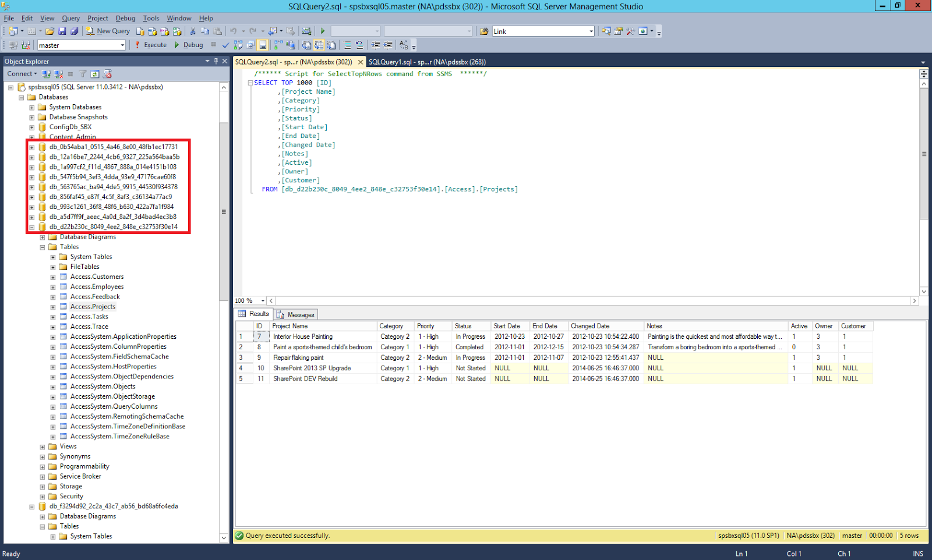The height and width of the screenshot is (560, 932).
Task: Select the ConfigDb_SBX database
Action: tap(70, 127)
